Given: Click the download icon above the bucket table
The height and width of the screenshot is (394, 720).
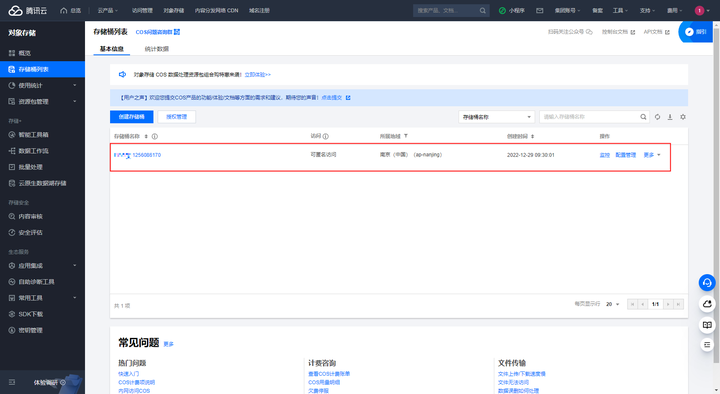Looking at the screenshot, I should [670, 117].
